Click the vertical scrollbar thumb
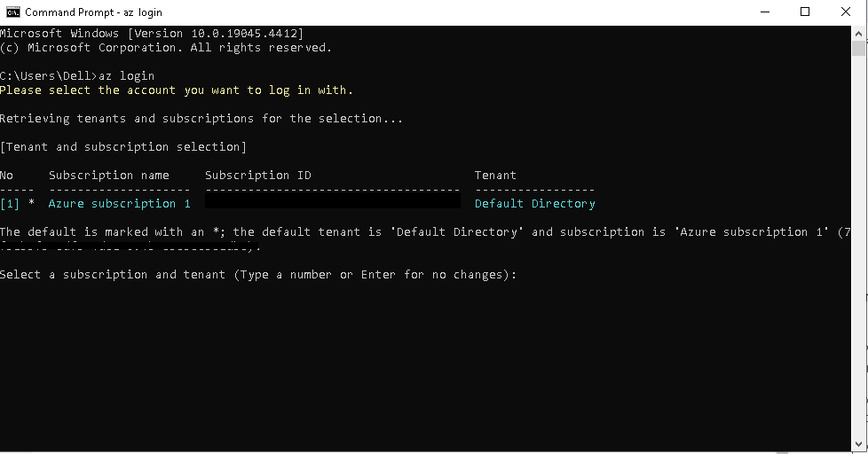The image size is (868, 454). pyautogui.click(x=858, y=50)
